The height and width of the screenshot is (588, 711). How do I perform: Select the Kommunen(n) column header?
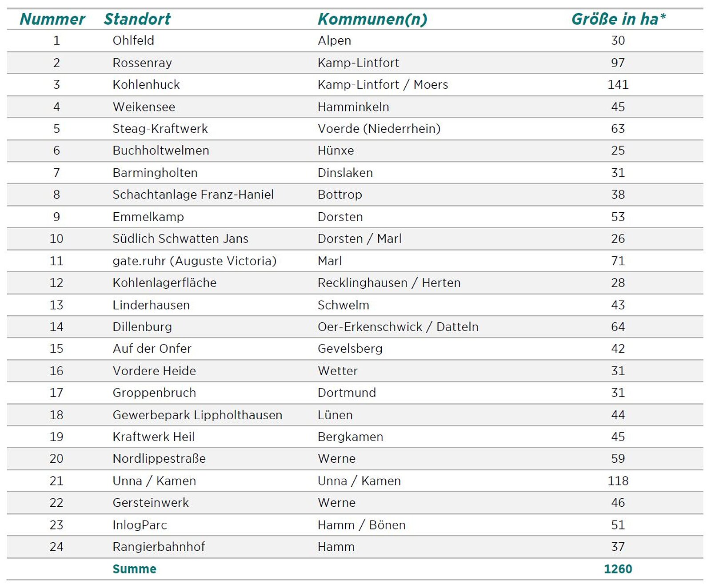372,19
